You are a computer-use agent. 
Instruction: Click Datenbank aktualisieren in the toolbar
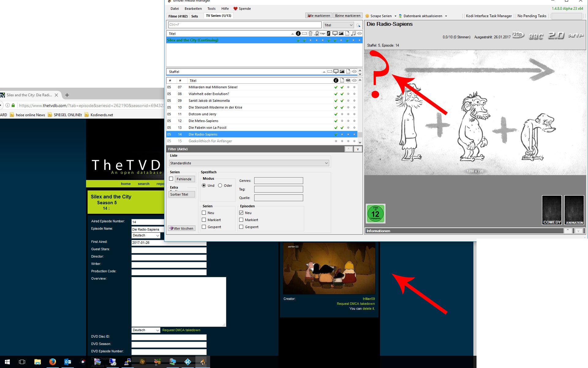click(x=420, y=16)
